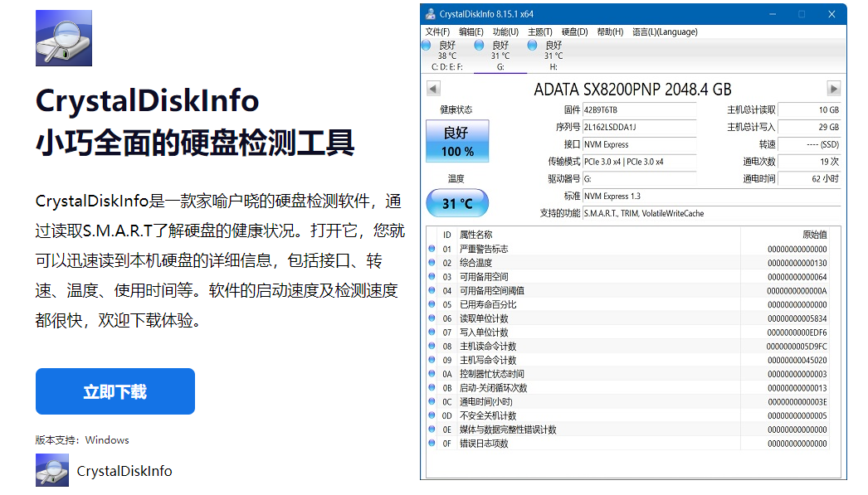Click the status dot of attribute 07

tap(432, 332)
